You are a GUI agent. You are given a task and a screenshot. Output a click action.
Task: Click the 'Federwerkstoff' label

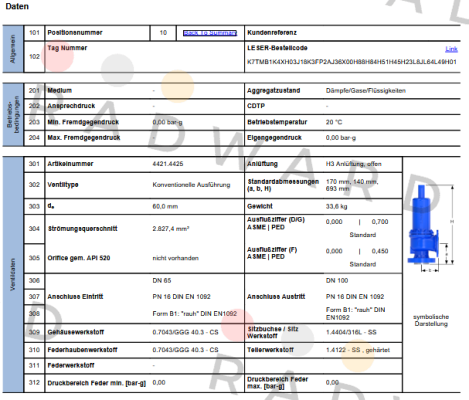point(71,366)
